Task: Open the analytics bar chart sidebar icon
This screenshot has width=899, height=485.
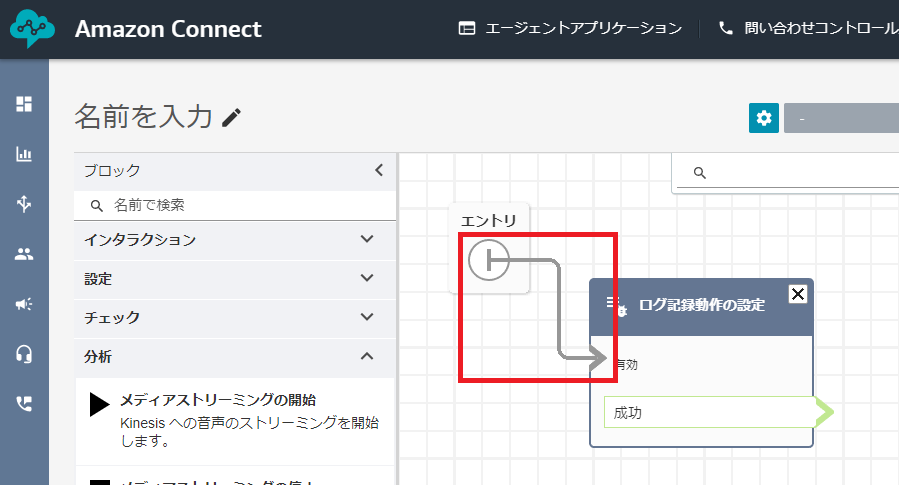Action: pyautogui.click(x=24, y=154)
